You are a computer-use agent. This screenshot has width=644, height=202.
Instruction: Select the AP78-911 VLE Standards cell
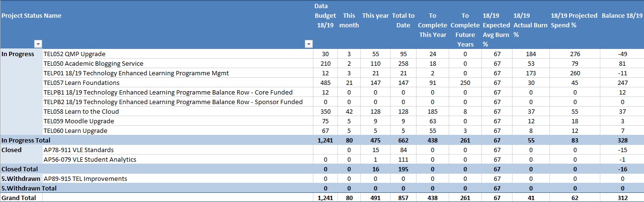pyautogui.click(x=78, y=150)
